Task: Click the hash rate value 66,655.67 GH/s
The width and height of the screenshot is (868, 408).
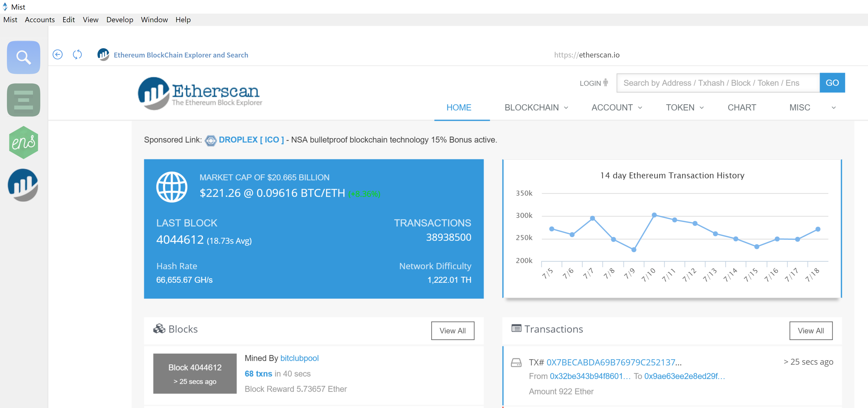Action: [x=184, y=280]
